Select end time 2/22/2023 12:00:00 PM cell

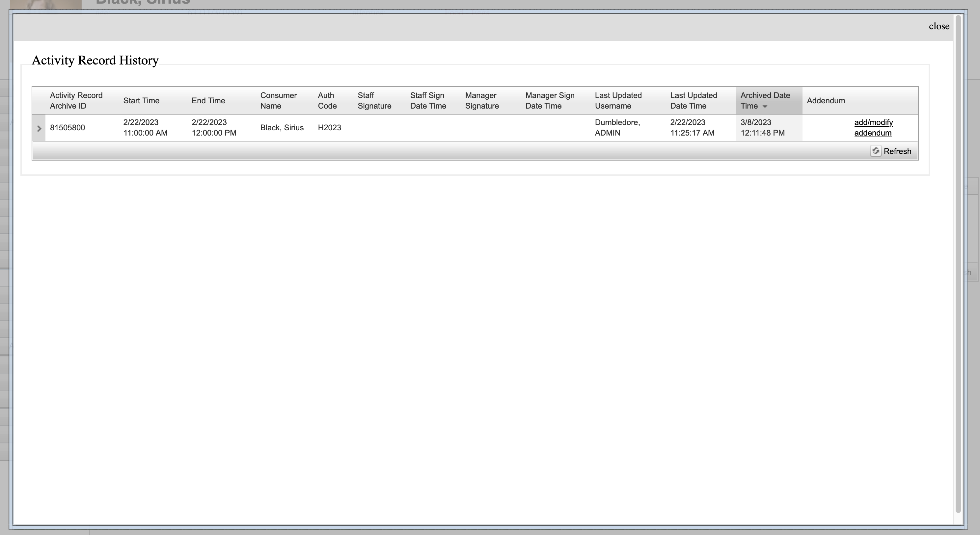tap(214, 128)
